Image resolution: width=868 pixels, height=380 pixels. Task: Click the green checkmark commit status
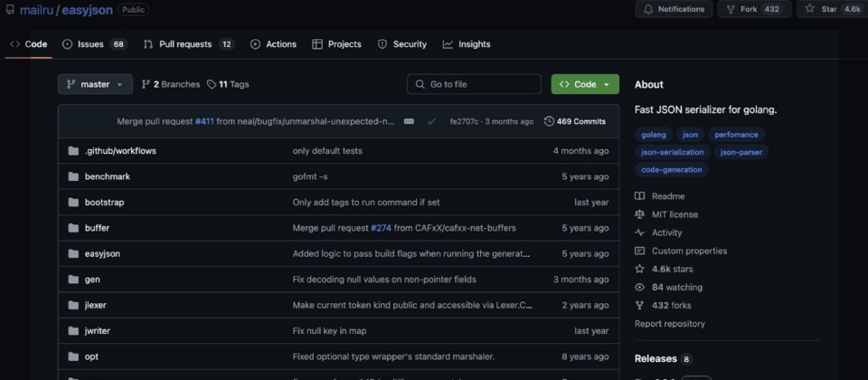[x=431, y=121]
